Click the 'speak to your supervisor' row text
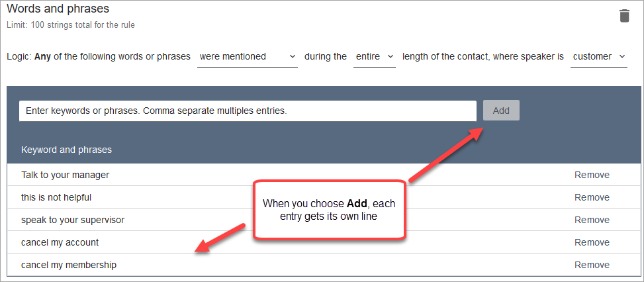The image size is (644, 282). click(x=73, y=220)
